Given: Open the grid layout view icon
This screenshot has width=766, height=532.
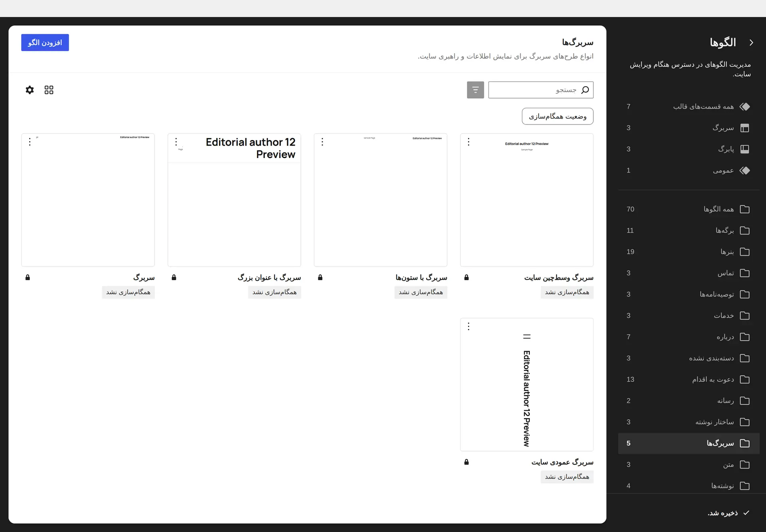Looking at the screenshot, I should [x=49, y=90].
